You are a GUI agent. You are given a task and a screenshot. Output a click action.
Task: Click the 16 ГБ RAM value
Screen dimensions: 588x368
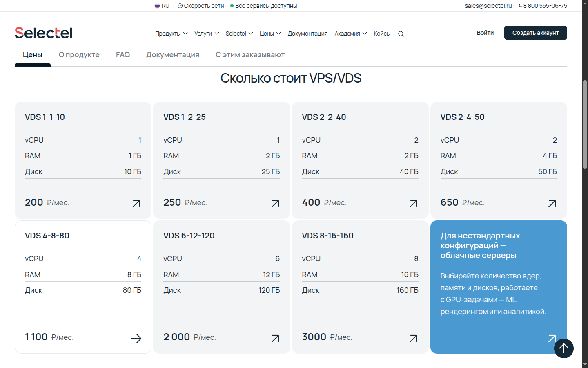(x=410, y=275)
